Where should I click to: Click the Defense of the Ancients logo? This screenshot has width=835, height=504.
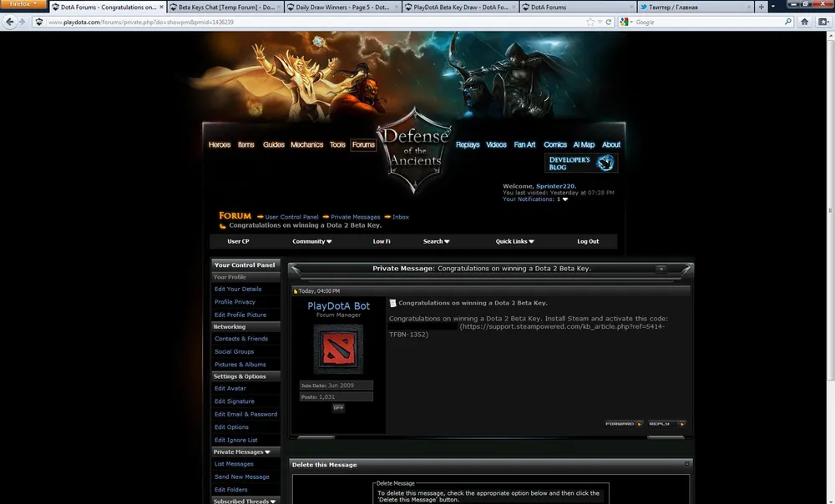[415, 150]
